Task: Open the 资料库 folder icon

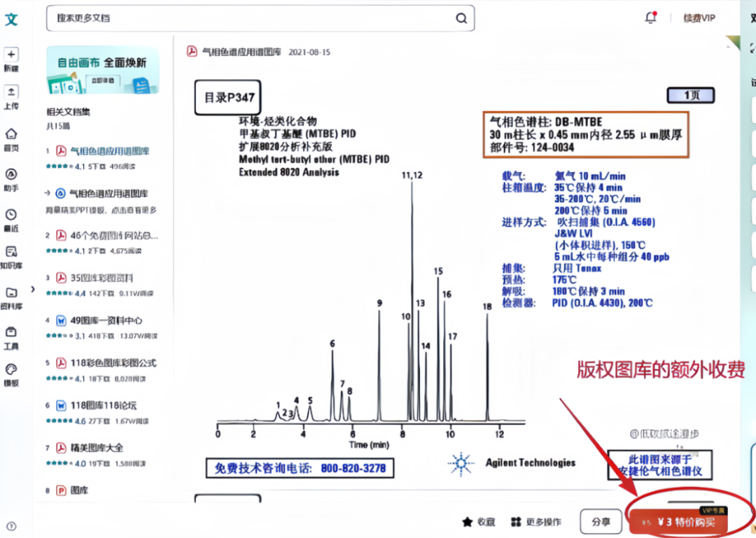Action: 11,292
